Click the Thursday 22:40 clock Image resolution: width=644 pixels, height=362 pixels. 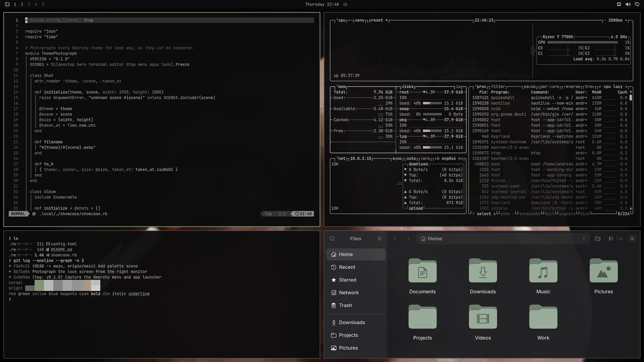pos(322,4)
